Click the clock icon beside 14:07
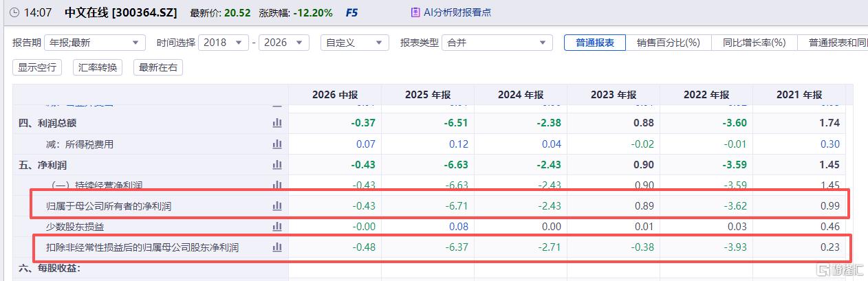 click(15, 12)
